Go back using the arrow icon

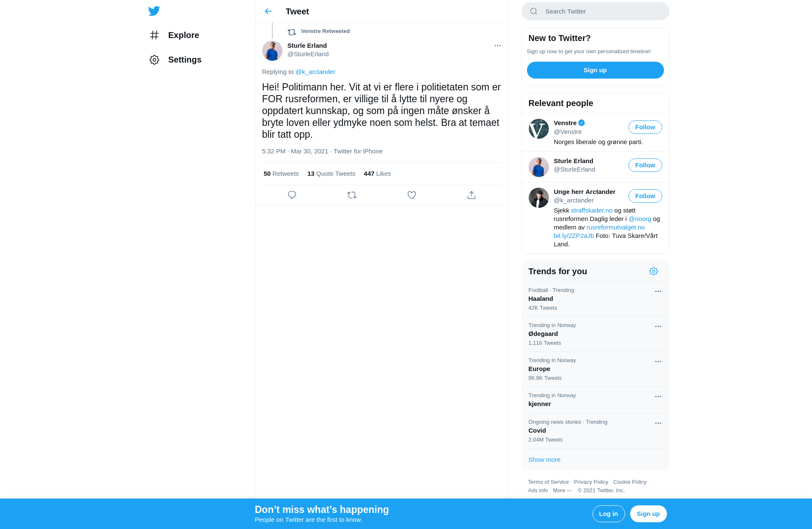point(268,11)
